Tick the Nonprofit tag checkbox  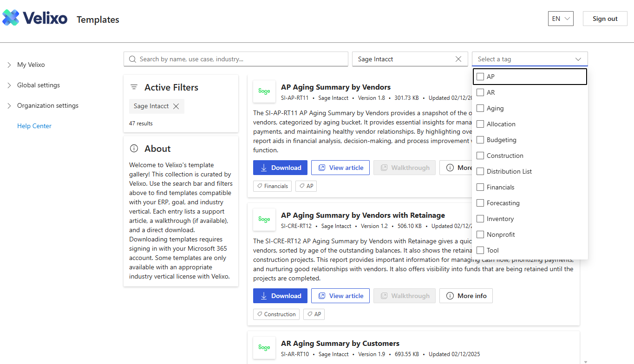480,234
